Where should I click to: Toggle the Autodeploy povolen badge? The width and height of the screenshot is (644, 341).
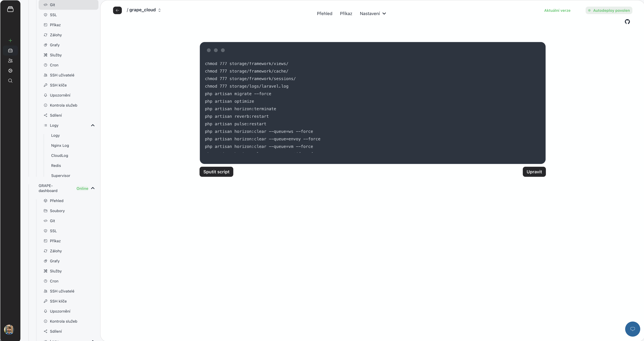[609, 11]
